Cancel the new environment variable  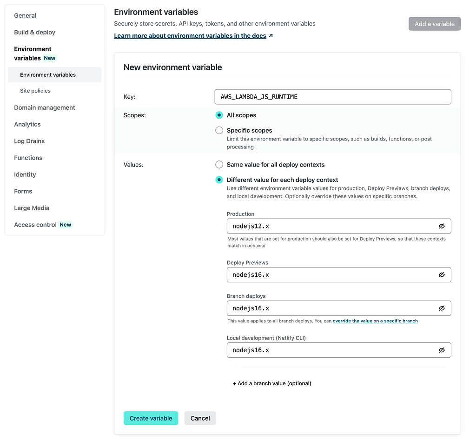(x=200, y=418)
